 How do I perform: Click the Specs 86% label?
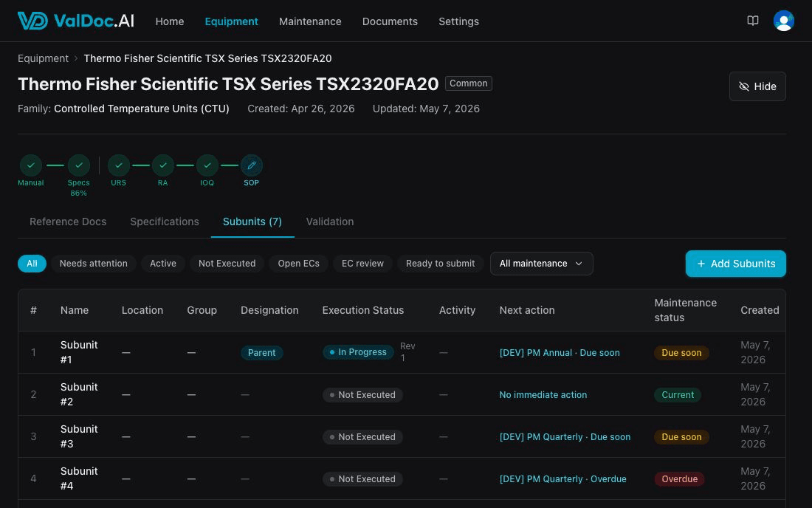coord(79,188)
